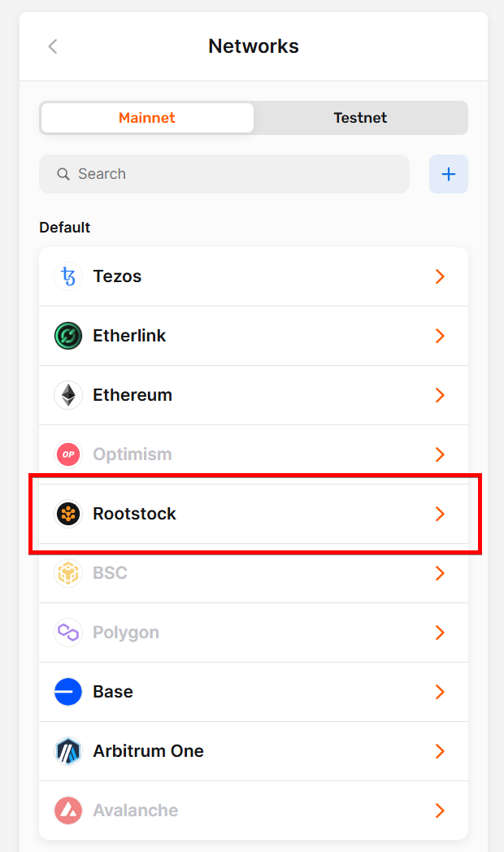504x852 pixels.
Task: Click the Optimism OP icon
Action: coord(68,454)
